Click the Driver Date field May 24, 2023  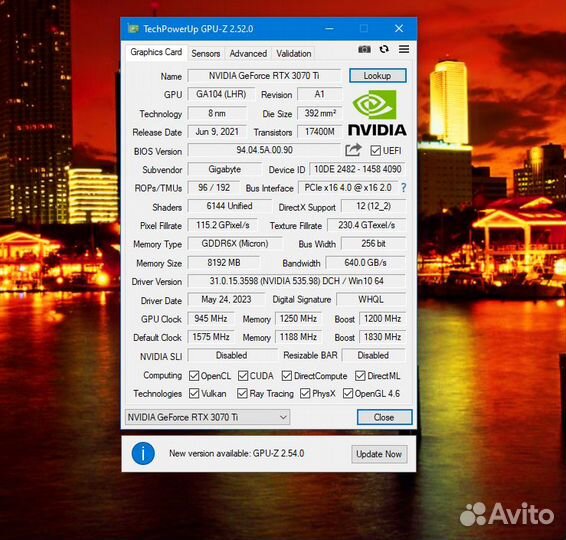226,300
